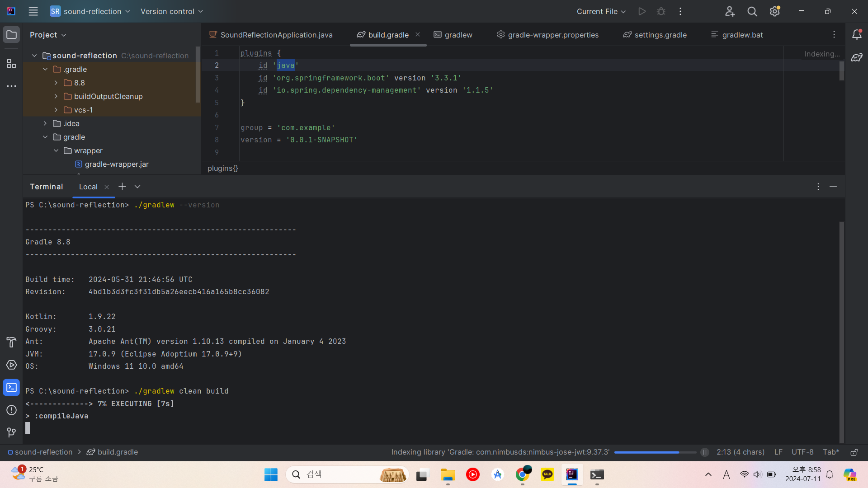The image size is (868, 488).
Task: Open the Code With Me icon
Action: tap(730, 11)
